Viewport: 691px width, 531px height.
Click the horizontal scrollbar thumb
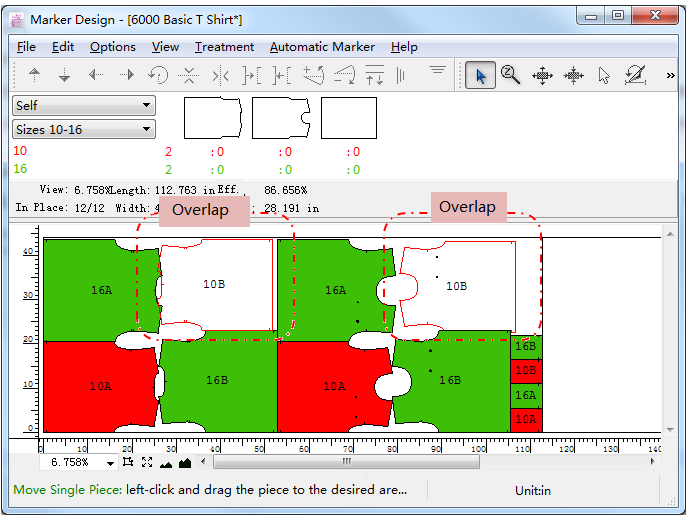[x=346, y=462]
